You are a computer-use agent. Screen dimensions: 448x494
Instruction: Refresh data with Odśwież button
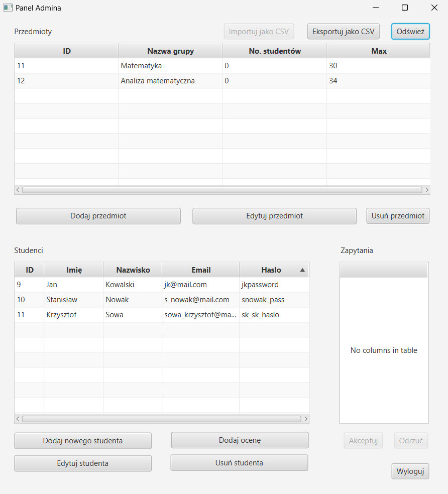pyautogui.click(x=410, y=32)
